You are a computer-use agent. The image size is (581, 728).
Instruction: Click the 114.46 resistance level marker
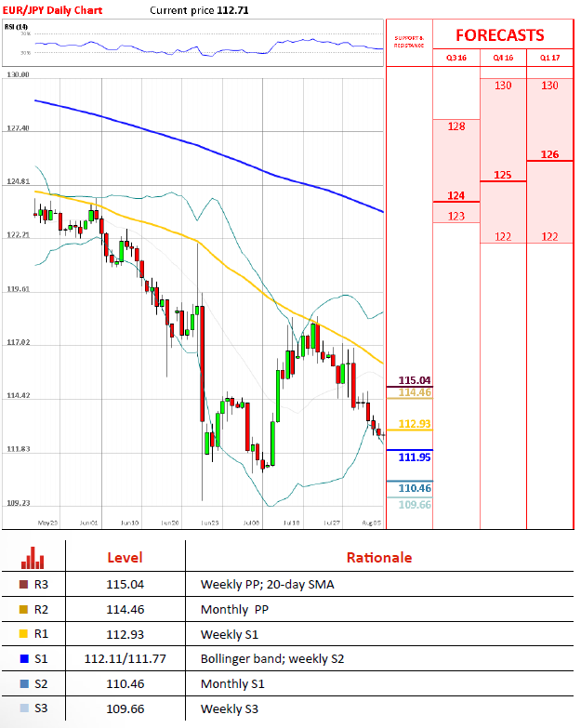tap(415, 392)
